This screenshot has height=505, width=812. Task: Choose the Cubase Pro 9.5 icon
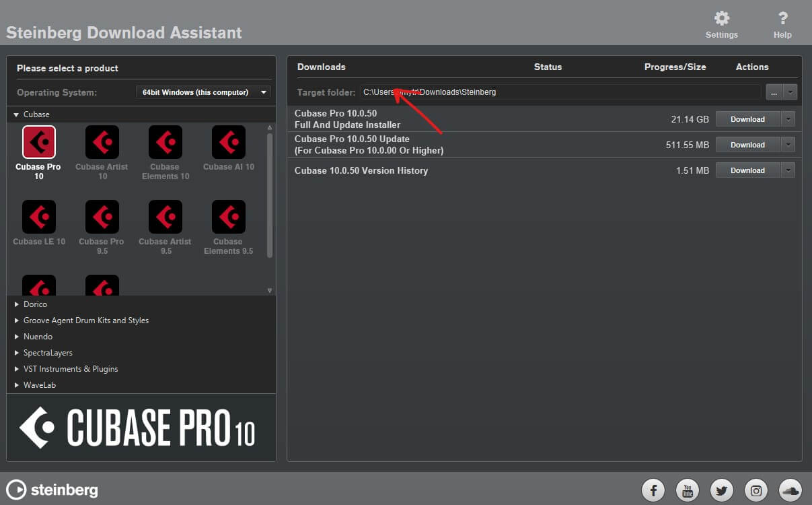click(x=102, y=217)
